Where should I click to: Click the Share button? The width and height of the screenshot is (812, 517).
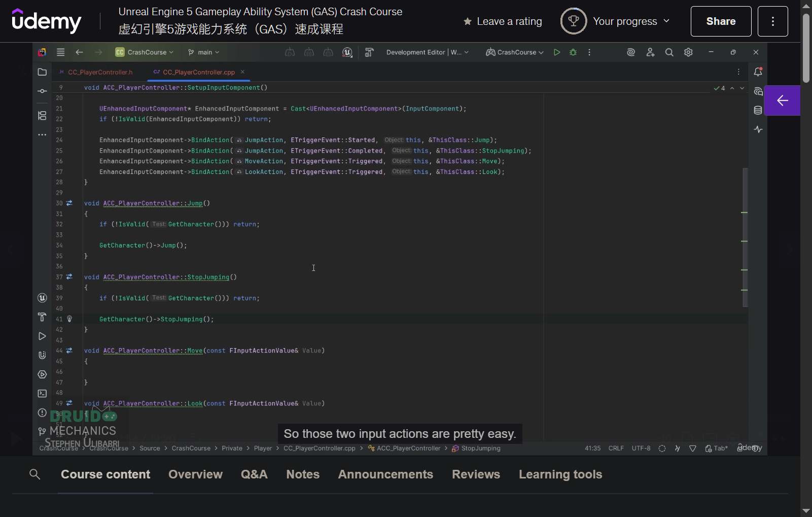pyautogui.click(x=721, y=21)
